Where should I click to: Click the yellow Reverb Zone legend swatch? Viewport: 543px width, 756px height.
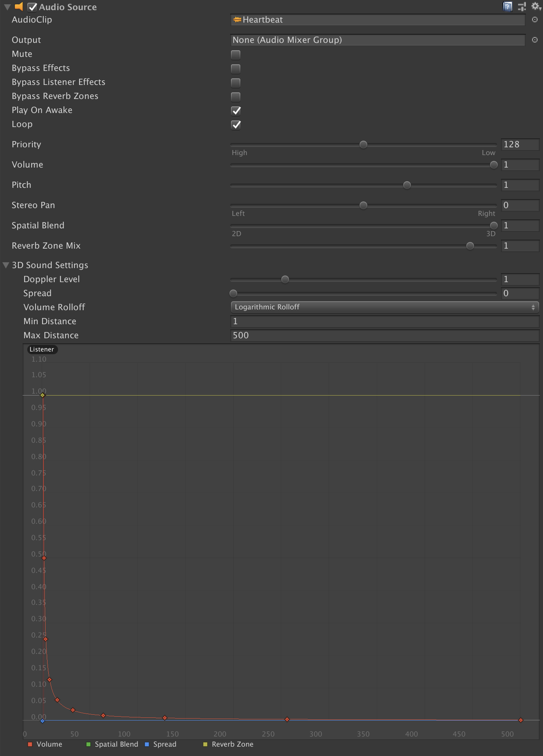pos(205,744)
